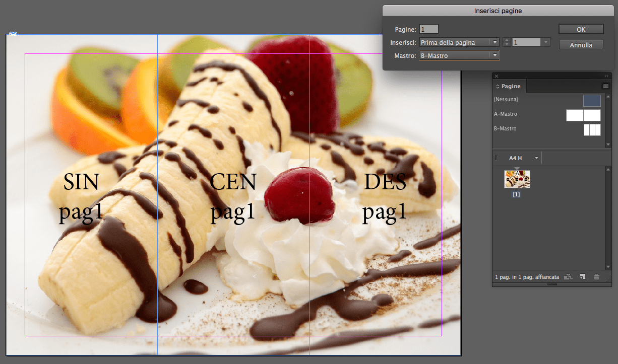The image size is (618, 364).
Task: Click Annulla to cancel inserting pages
Action: click(x=581, y=45)
